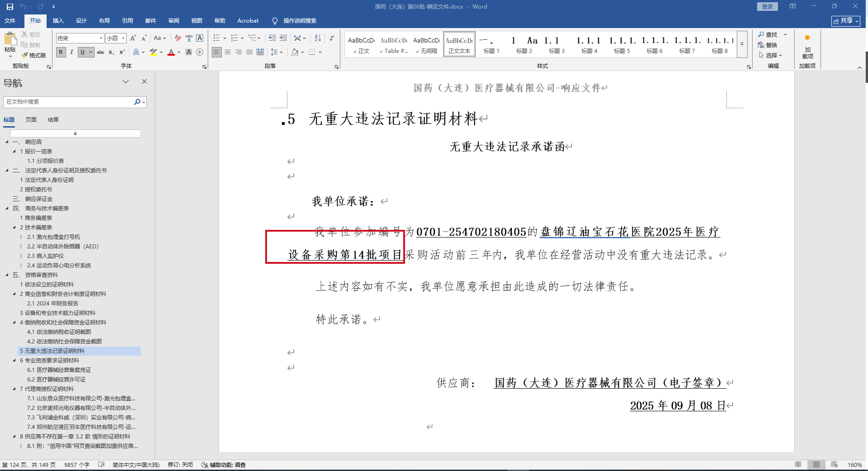Switch to the 审阅 (Review) ribbon tab
This screenshot has width=868, height=471.
(x=173, y=21)
